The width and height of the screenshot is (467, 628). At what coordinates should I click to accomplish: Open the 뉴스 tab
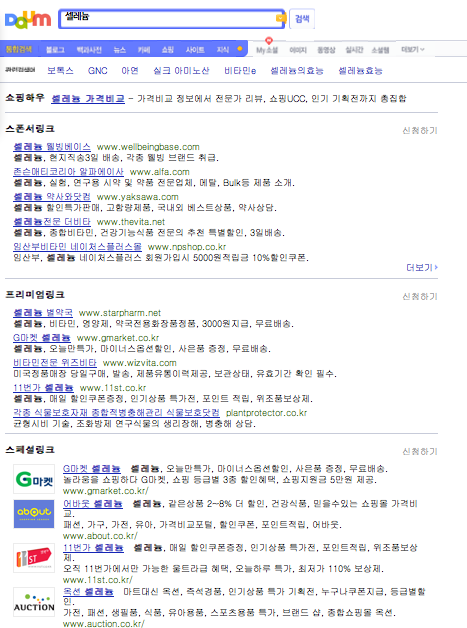(x=119, y=50)
